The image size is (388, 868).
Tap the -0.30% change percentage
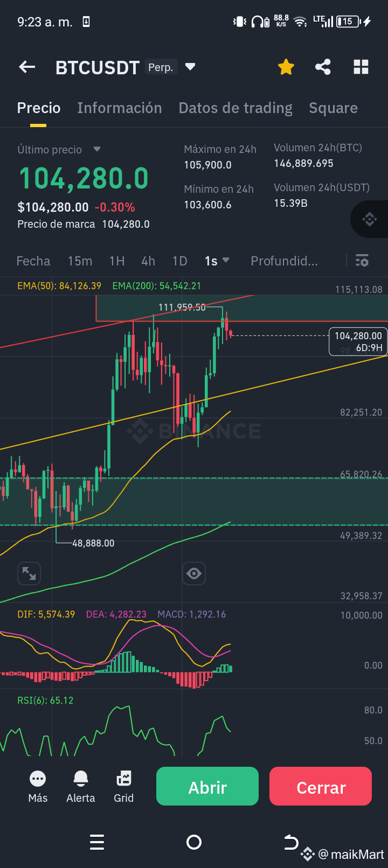115,207
